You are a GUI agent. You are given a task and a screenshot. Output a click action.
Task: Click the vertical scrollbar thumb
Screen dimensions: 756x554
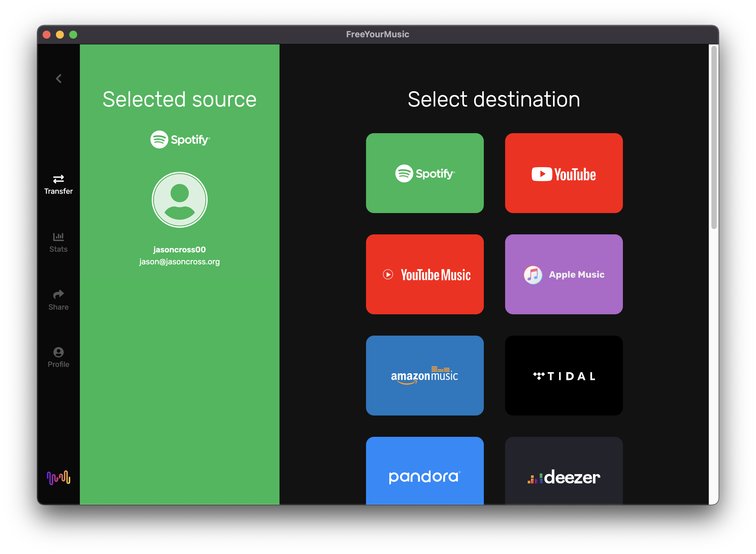[714, 138]
